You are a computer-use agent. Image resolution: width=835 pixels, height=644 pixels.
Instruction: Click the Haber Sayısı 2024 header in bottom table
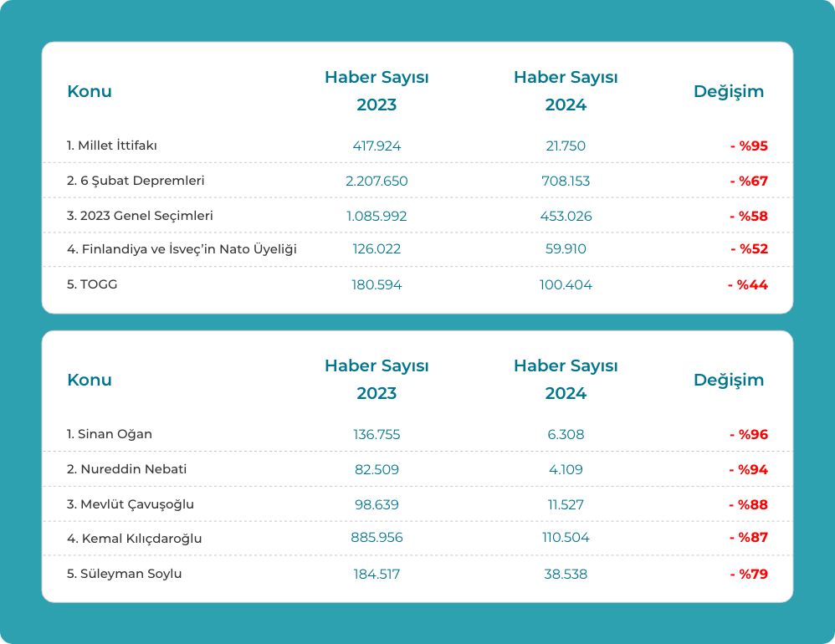[x=566, y=380]
